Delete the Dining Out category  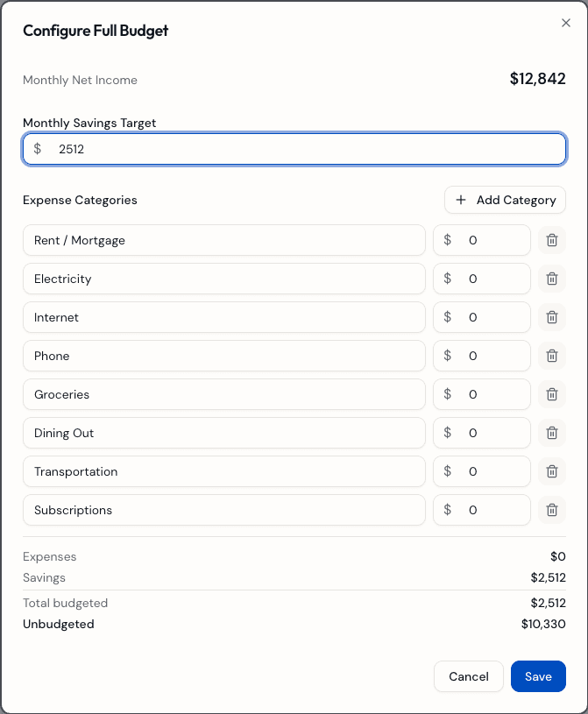551,433
